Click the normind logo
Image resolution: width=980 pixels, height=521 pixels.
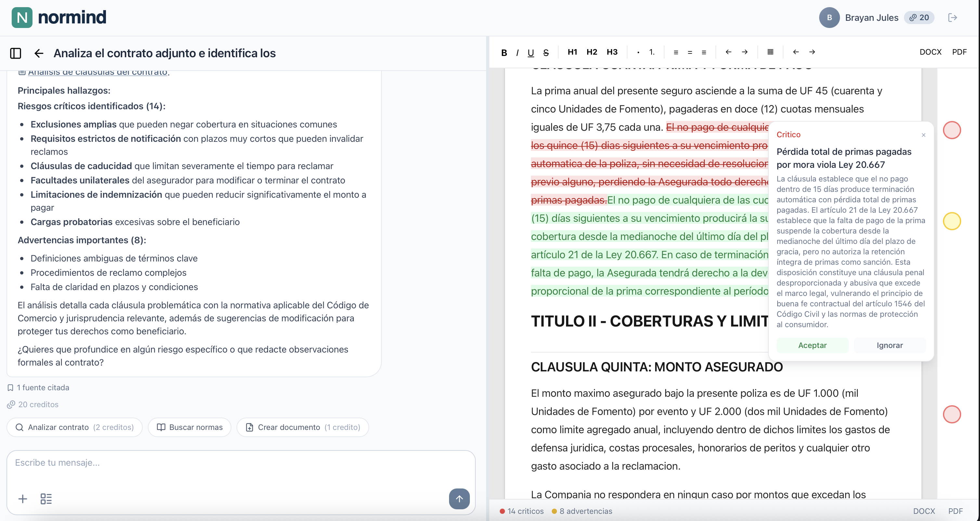[59, 18]
